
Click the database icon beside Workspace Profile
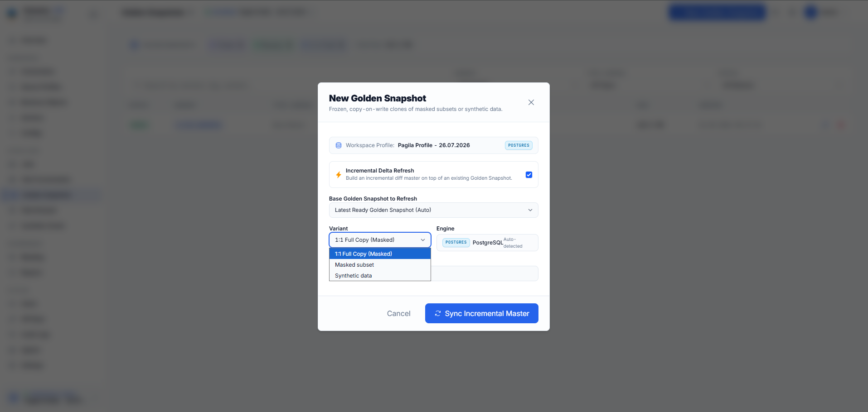tap(338, 145)
